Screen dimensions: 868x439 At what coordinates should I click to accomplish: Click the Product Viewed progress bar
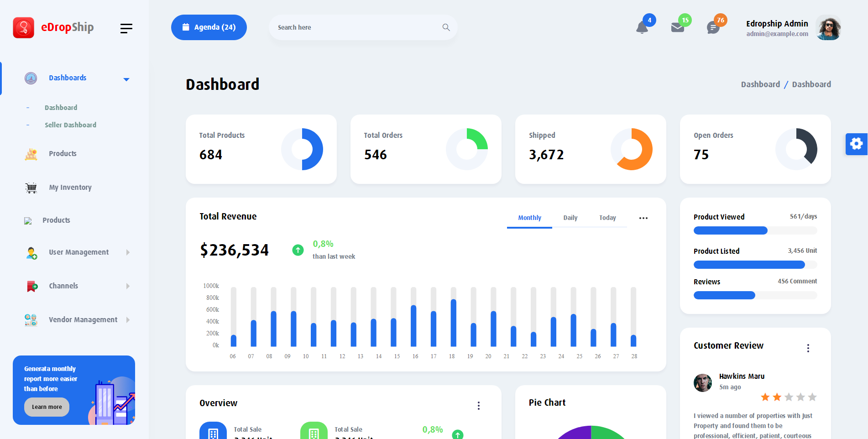pyautogui.click(x=755, y=230)
